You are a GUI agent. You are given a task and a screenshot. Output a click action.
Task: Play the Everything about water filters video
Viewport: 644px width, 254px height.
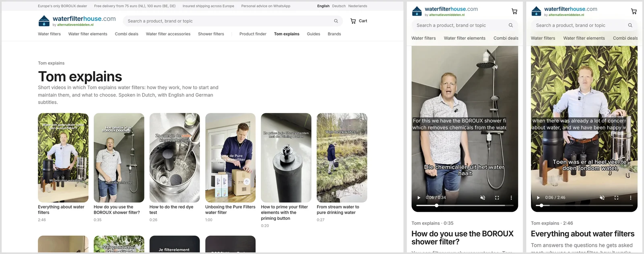(x=538, y=198)
